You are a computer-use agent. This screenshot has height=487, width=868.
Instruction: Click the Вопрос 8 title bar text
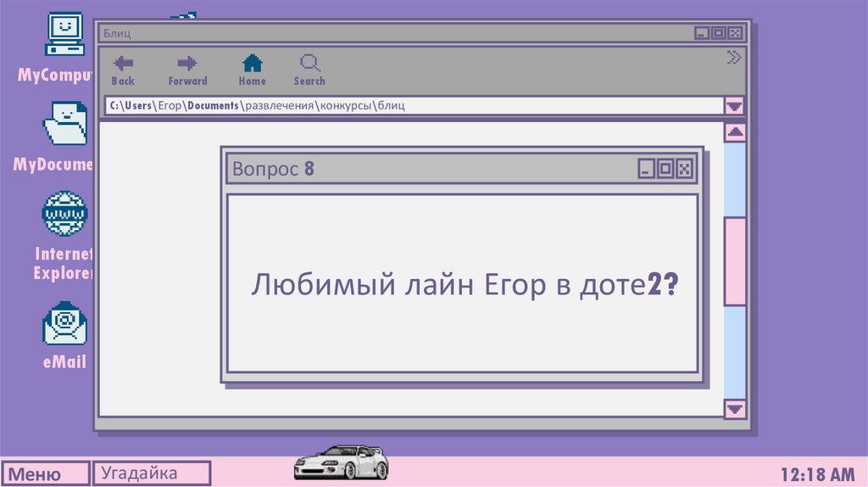pos(274,169)
